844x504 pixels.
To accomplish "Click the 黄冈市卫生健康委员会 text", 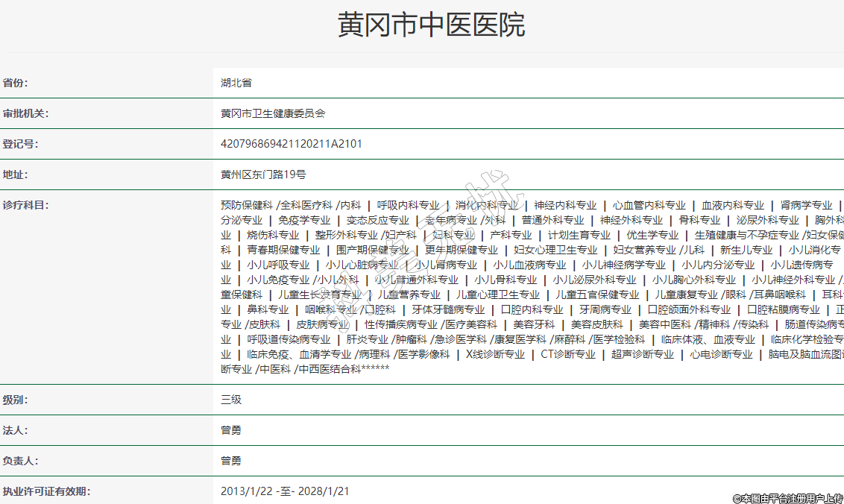I will click(x=273, y=113).
